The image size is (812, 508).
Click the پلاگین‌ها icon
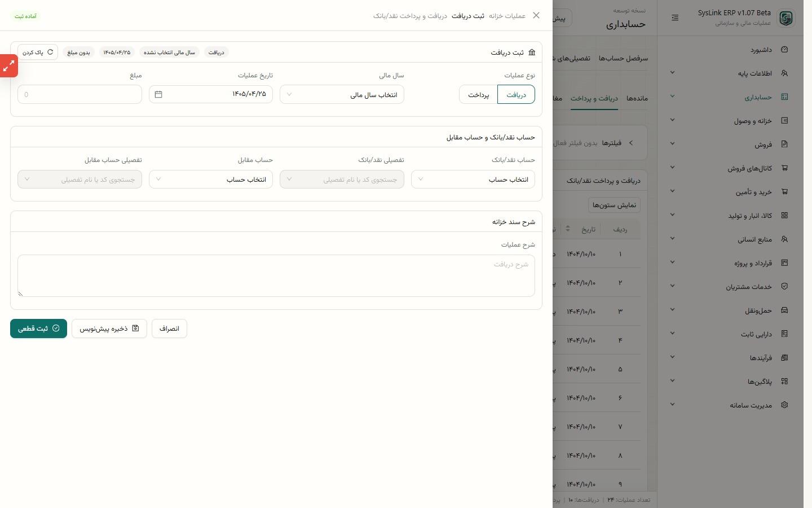point(784,382)
